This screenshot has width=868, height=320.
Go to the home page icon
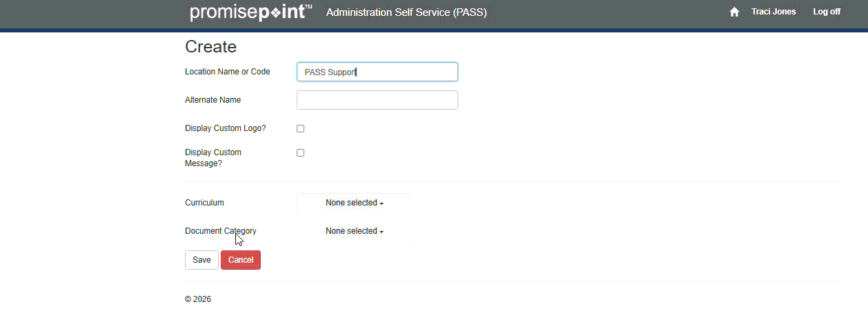(734, 12)
